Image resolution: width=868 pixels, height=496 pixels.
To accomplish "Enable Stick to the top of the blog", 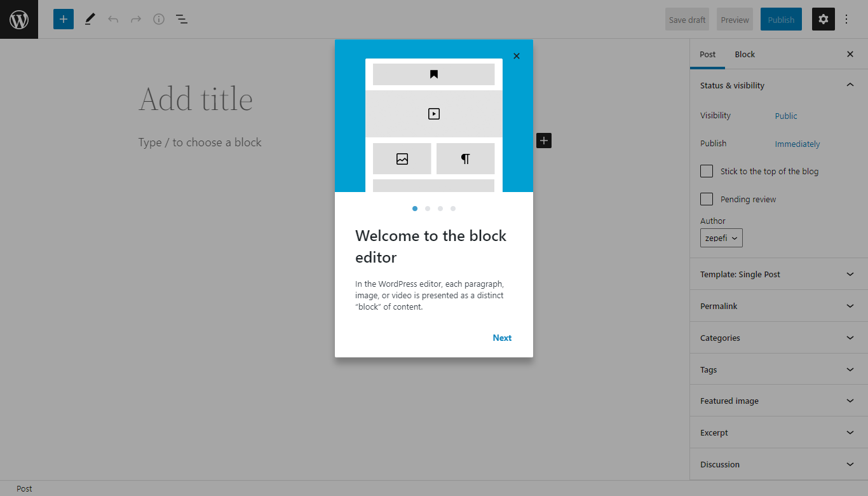I will [x=707, y=171].
